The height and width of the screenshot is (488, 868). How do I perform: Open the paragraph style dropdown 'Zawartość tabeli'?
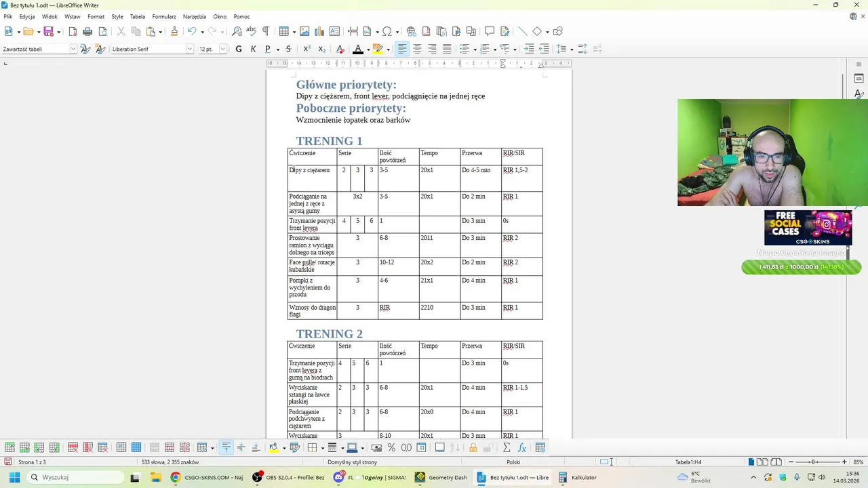73,49
